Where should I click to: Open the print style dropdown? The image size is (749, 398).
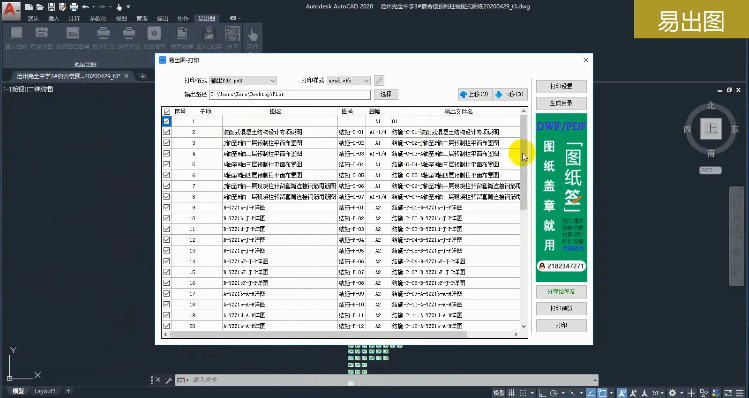point(349,81)
